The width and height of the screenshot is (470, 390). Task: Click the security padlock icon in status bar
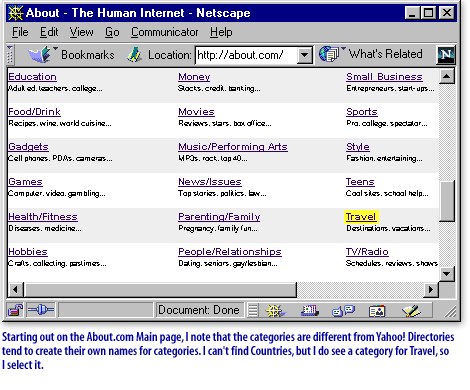[15, 310]
